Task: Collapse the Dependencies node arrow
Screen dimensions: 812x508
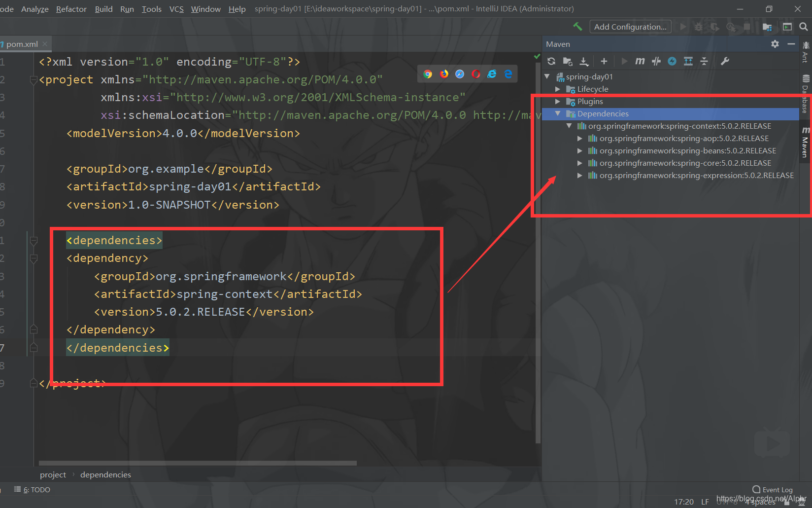Action: coord(558,113)
